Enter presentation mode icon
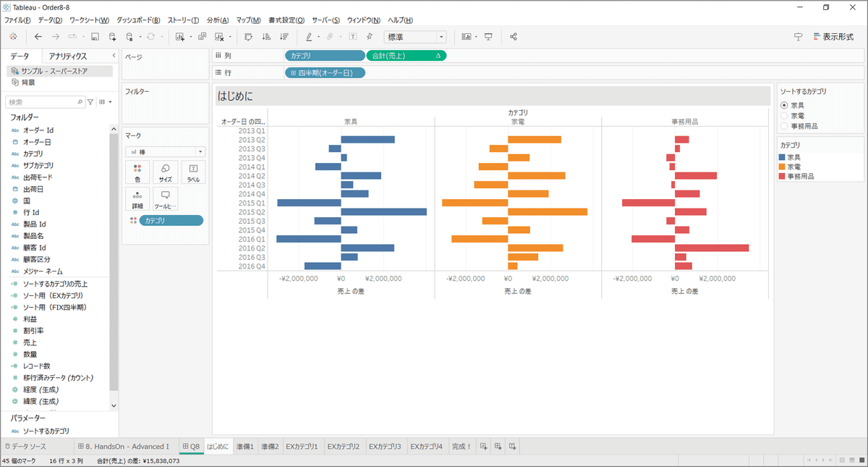The width and height of the screenshot is (868, 467). (488, 36)
